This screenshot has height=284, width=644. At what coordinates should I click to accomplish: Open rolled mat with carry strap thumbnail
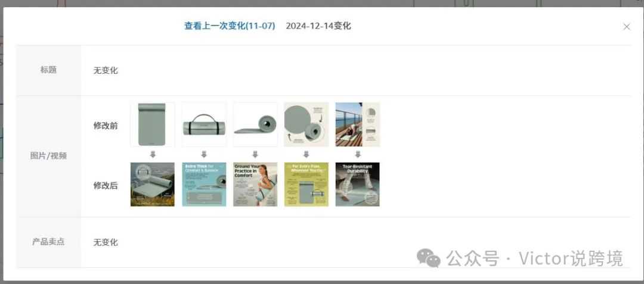204,124
